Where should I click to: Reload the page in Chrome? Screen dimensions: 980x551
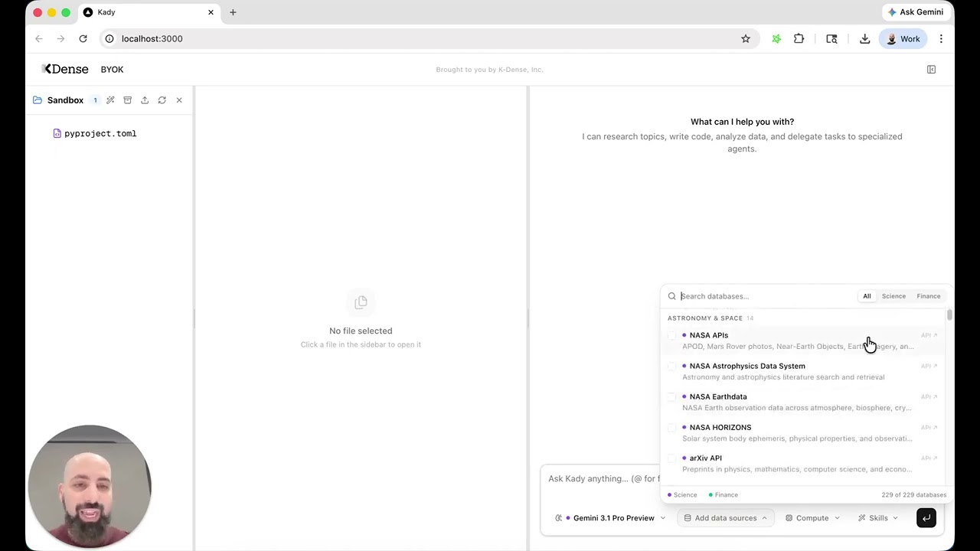[x=83, y=39]
